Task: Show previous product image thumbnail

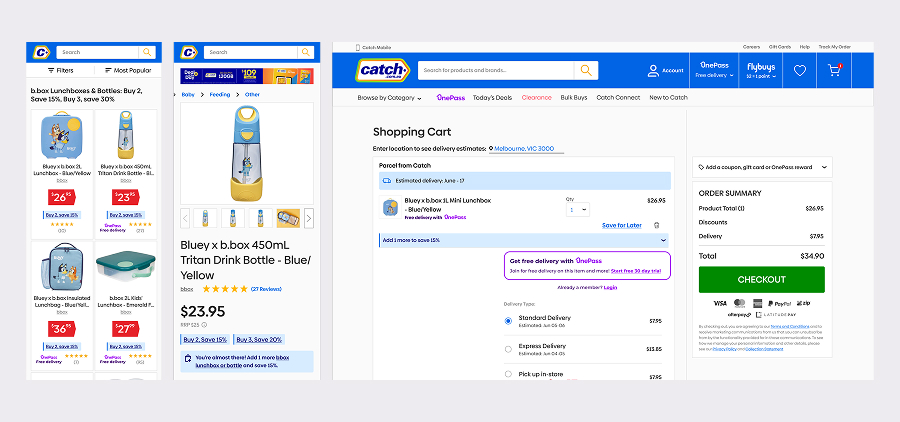Action: pos(185,218)
